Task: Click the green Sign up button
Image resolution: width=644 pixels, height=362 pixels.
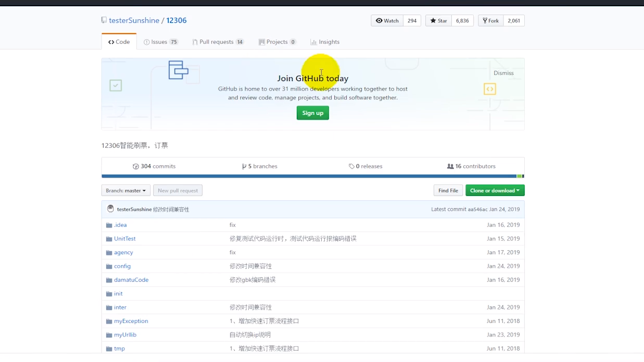Action: pos(313,113)
